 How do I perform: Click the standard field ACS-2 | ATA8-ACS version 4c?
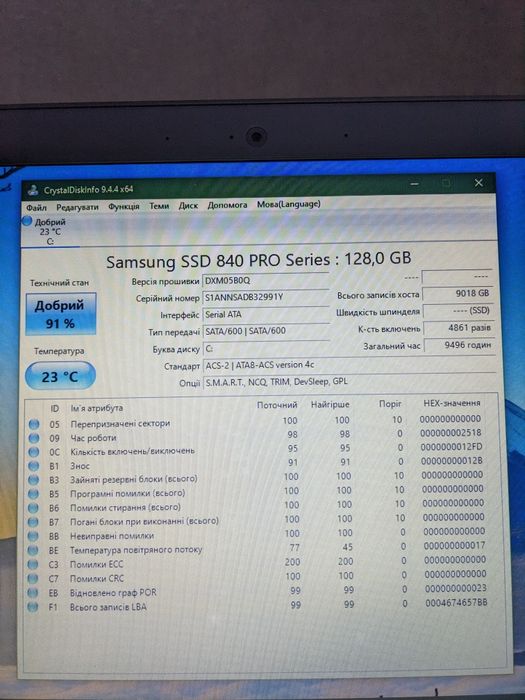349,365
